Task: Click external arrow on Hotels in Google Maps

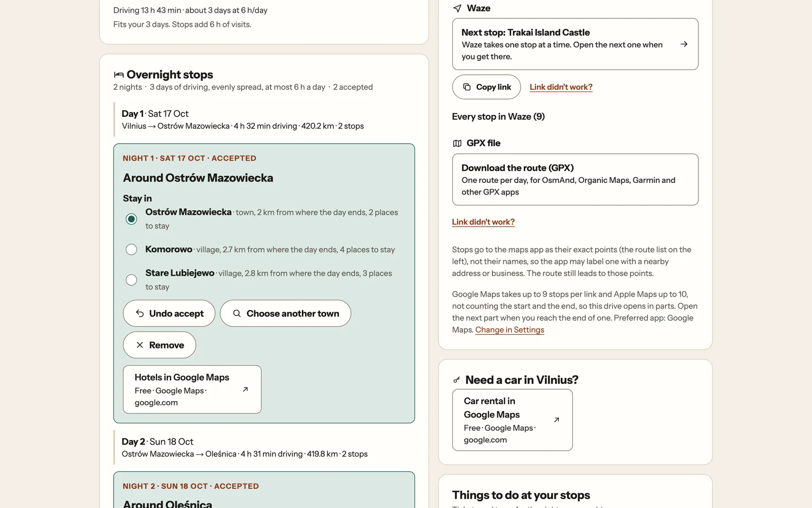Action: (x=245, y=390)
